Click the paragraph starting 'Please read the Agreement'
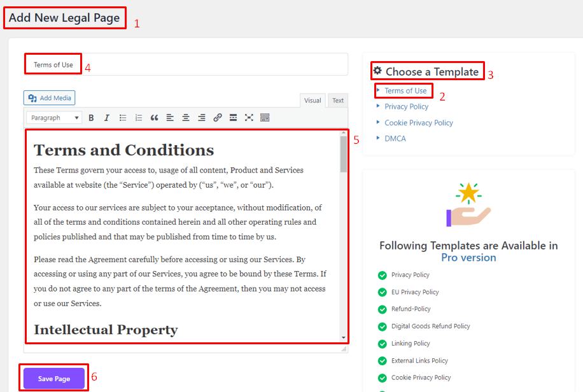This screenshot has height=392, width=583. [180, 281]
